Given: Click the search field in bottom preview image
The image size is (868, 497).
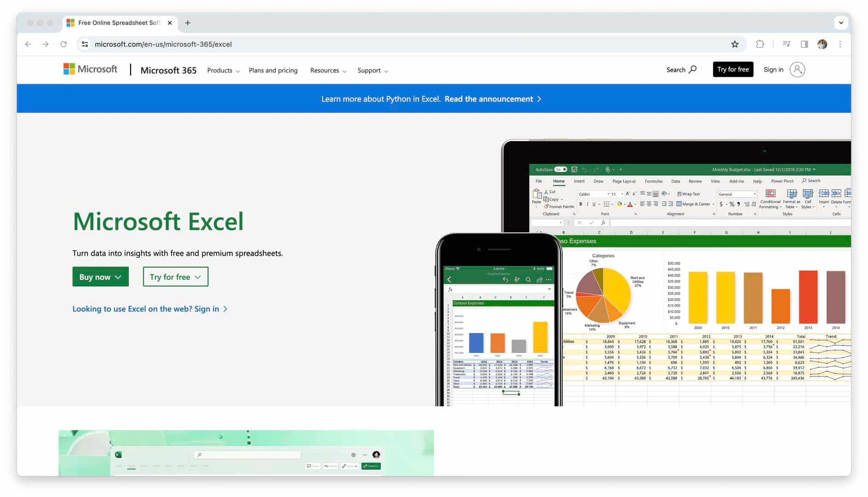Looking at the screenshot, I should [x=247, y=455].
